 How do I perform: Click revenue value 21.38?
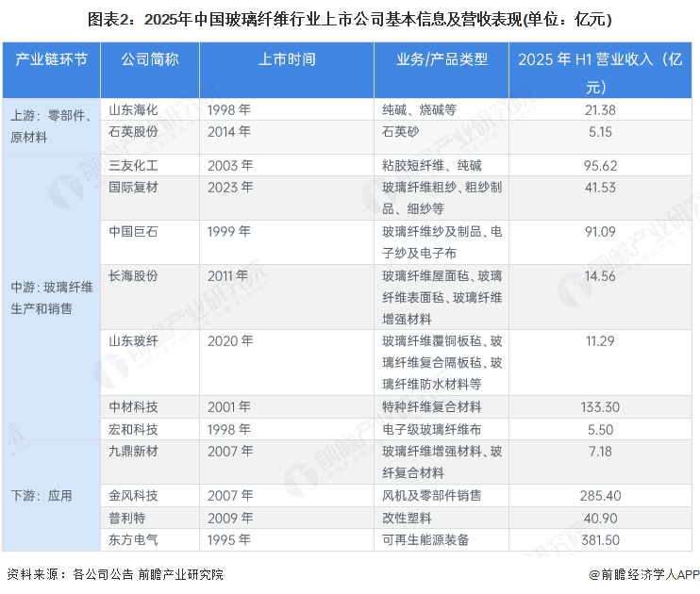tap(600, 109)
